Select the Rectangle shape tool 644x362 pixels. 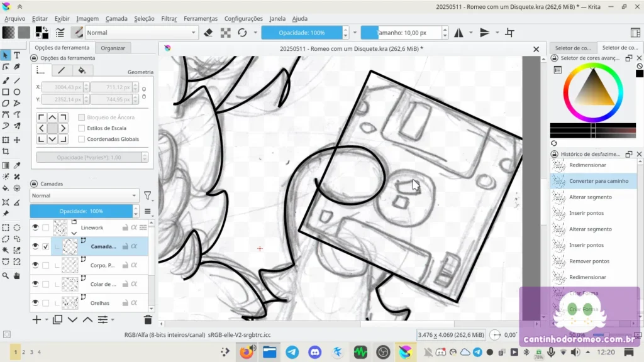click(6, 92)
